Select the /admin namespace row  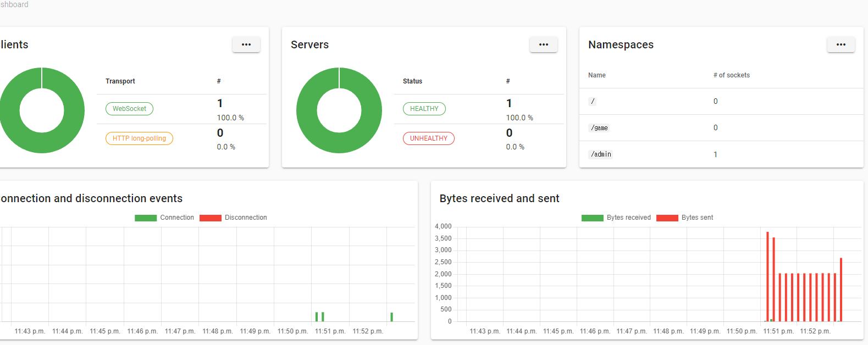(721, 154)
